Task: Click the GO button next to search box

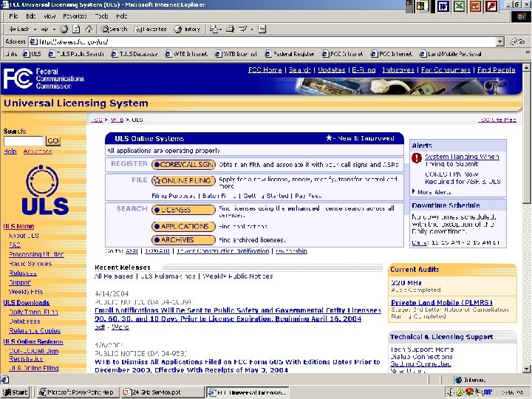Action: 53,141
